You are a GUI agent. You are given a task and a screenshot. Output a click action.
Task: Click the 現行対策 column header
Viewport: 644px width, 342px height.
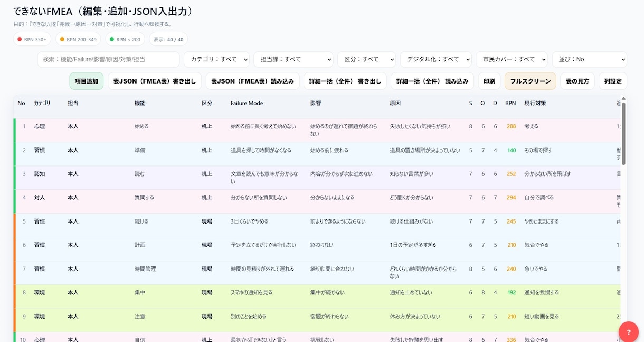pos(535,103)
